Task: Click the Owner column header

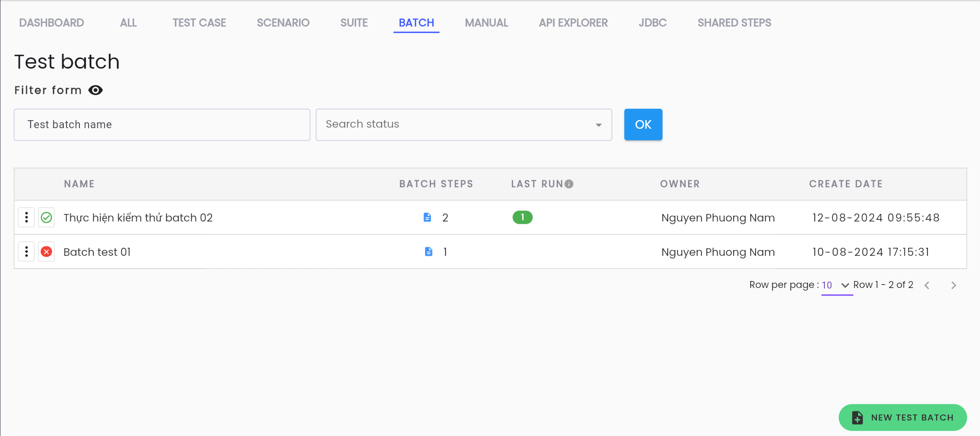Action: click(680, 184)
